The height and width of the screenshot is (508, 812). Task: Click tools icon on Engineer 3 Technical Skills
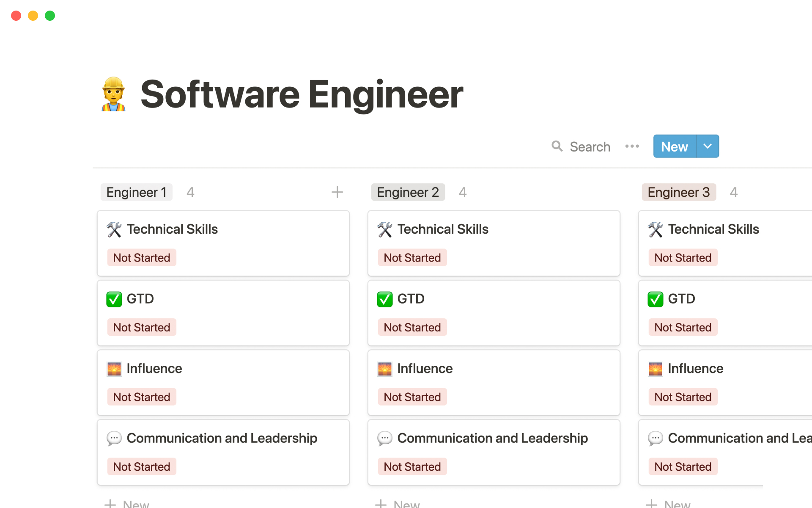point(656,229)
